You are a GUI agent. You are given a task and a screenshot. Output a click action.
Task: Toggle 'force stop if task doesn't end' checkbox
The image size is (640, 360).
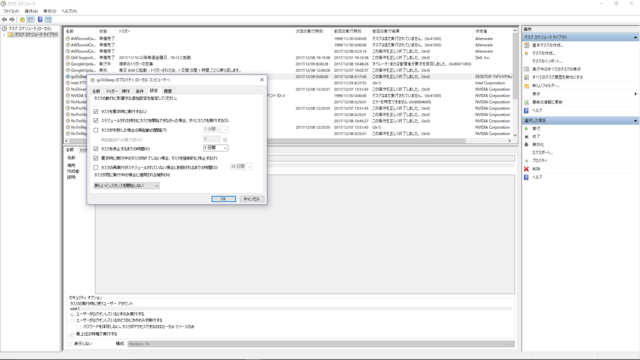tap(96, 158)
